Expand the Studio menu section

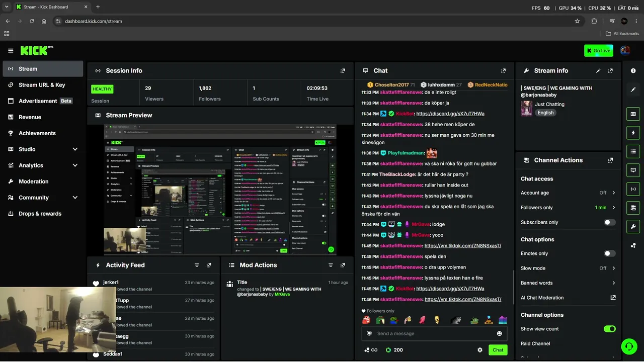75,149
